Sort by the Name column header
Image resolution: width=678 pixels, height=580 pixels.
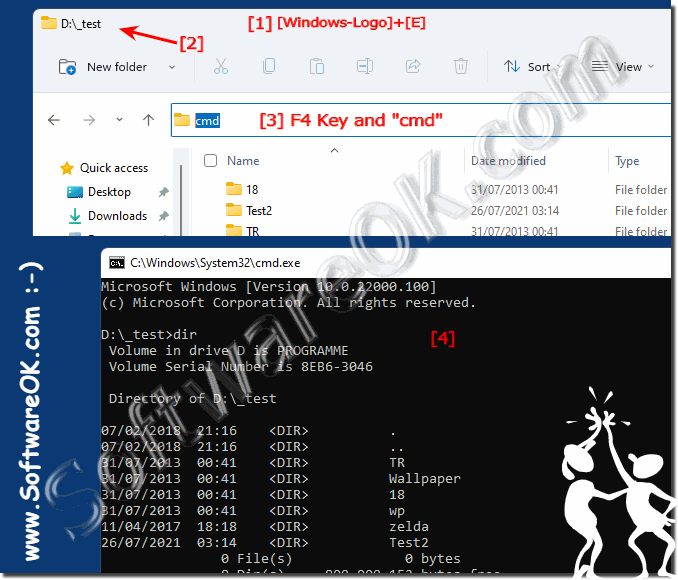[243, 161]
